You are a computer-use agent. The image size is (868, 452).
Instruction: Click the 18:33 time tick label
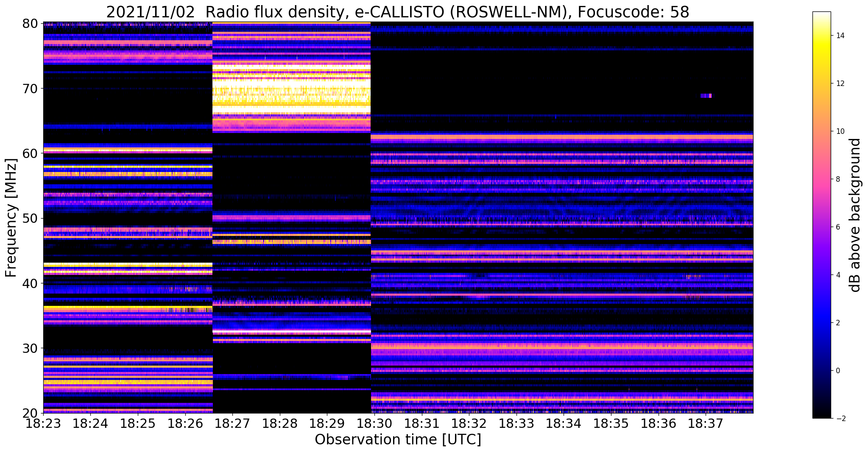(516, 423)
